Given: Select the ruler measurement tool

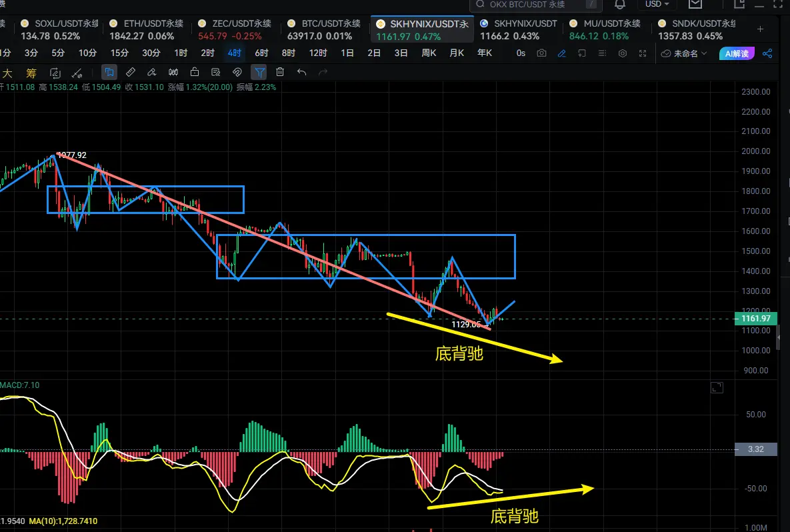Looking at the screenshot, I should [x=131, y=73].
